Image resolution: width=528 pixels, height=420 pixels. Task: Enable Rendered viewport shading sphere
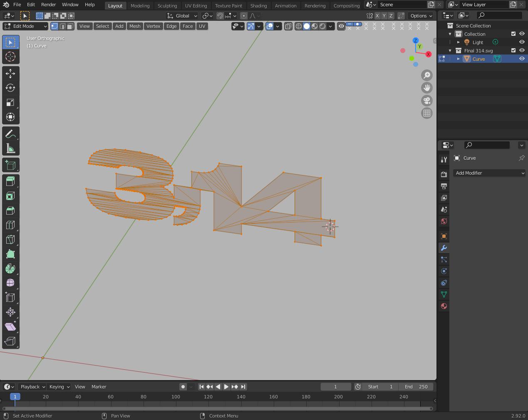pyautogui.click(x=323, y=26)
